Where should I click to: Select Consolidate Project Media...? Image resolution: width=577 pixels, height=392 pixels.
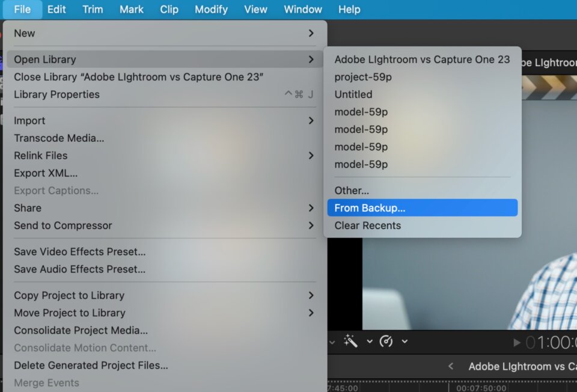[x=81, y=330]
